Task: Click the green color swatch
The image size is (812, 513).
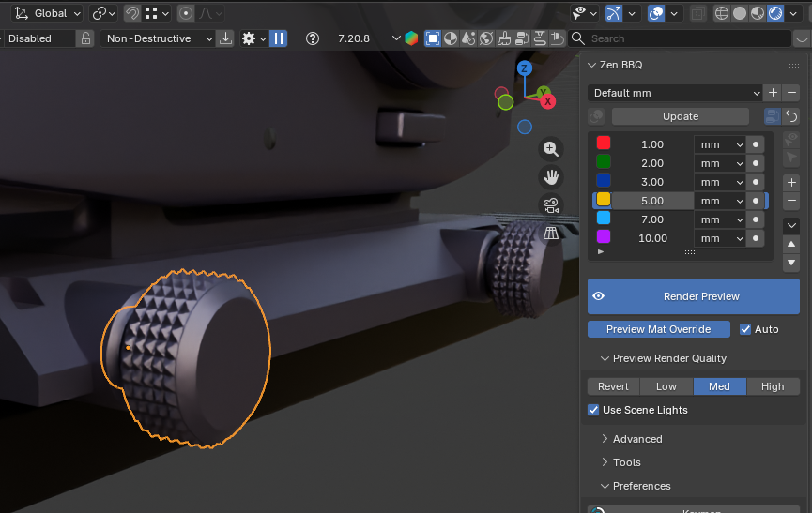Action: pos(604,162)
